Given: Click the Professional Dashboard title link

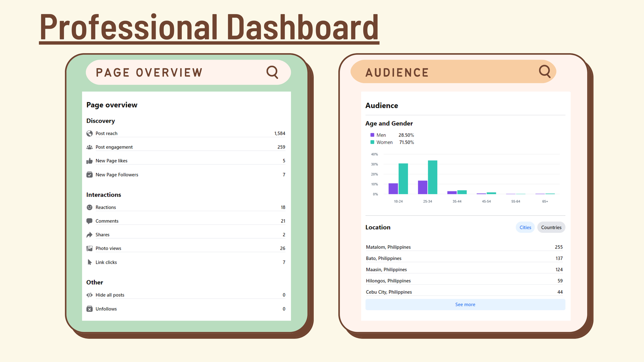Looking at the screenshot, I should click(x=209, y=27).
